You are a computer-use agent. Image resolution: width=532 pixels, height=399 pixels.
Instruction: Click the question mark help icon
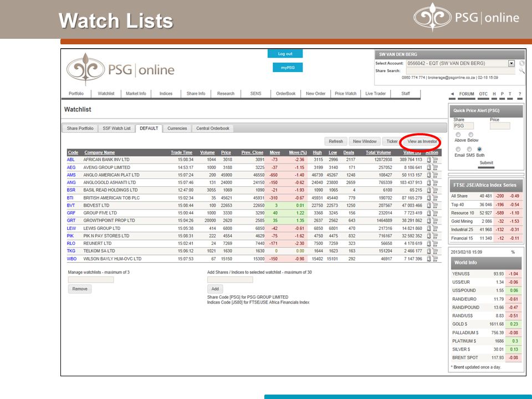tap(520, 94)
